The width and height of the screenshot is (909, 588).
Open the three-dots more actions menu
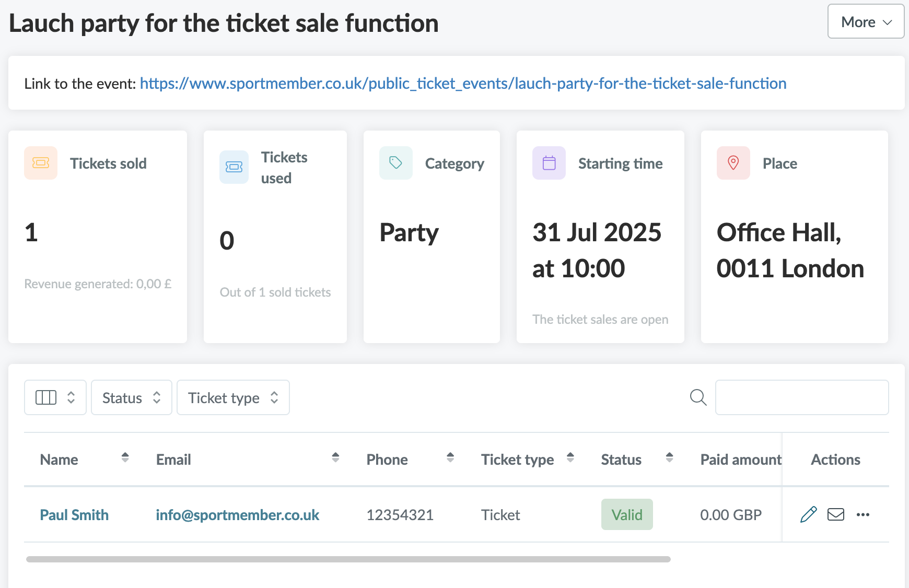[x=863, y=515]
